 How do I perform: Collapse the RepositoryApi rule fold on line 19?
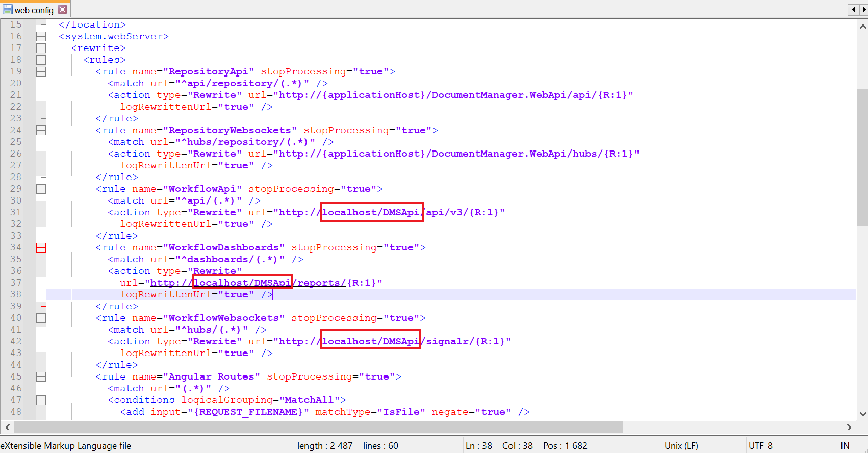coord(41,71)
